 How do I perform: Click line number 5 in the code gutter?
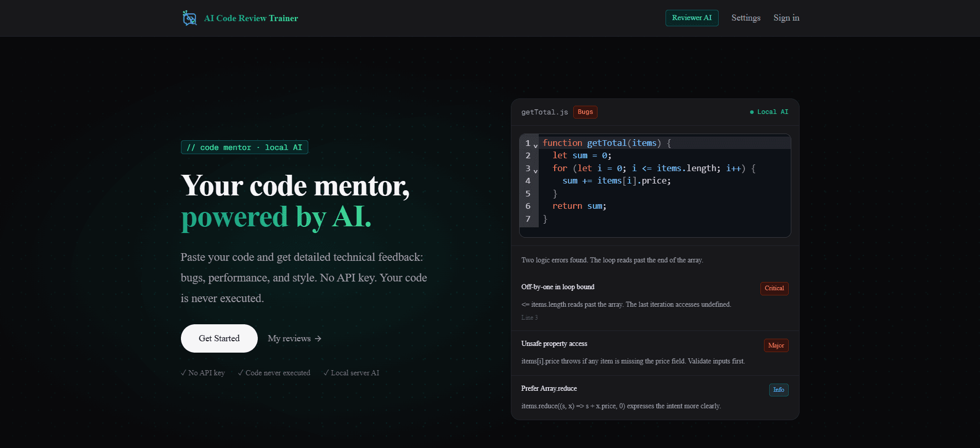tap(528, 194)
